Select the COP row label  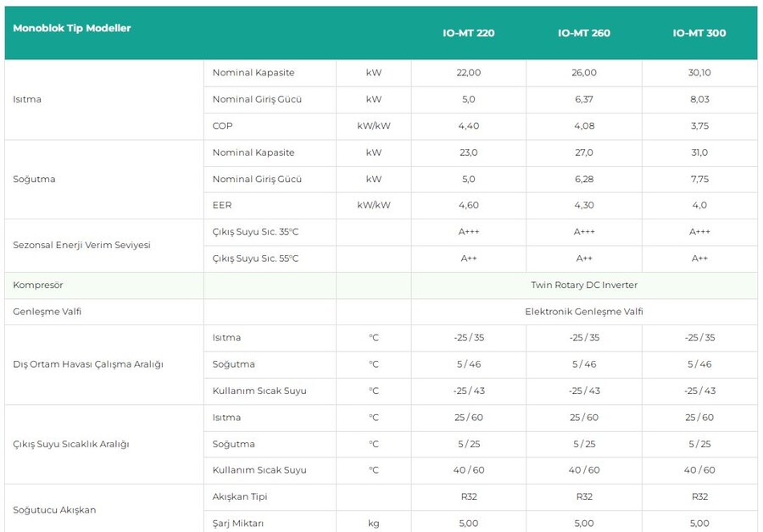click(x=222, y=125)
